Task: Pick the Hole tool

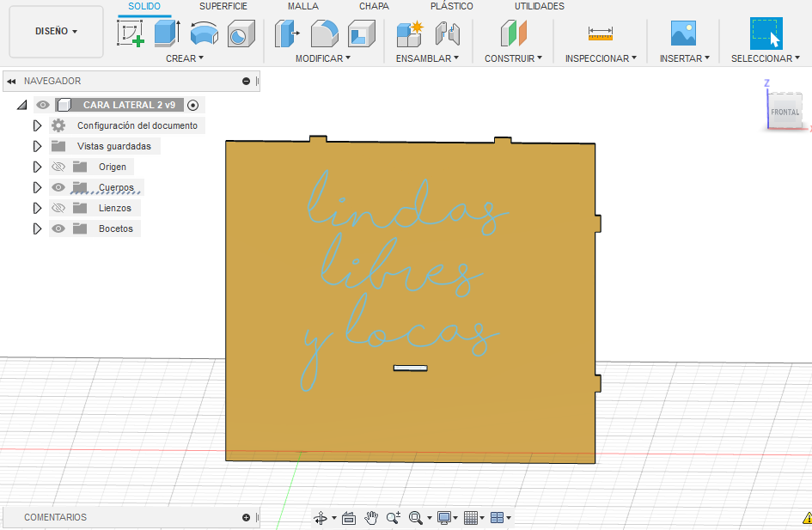Action: (x=241, y=34)
